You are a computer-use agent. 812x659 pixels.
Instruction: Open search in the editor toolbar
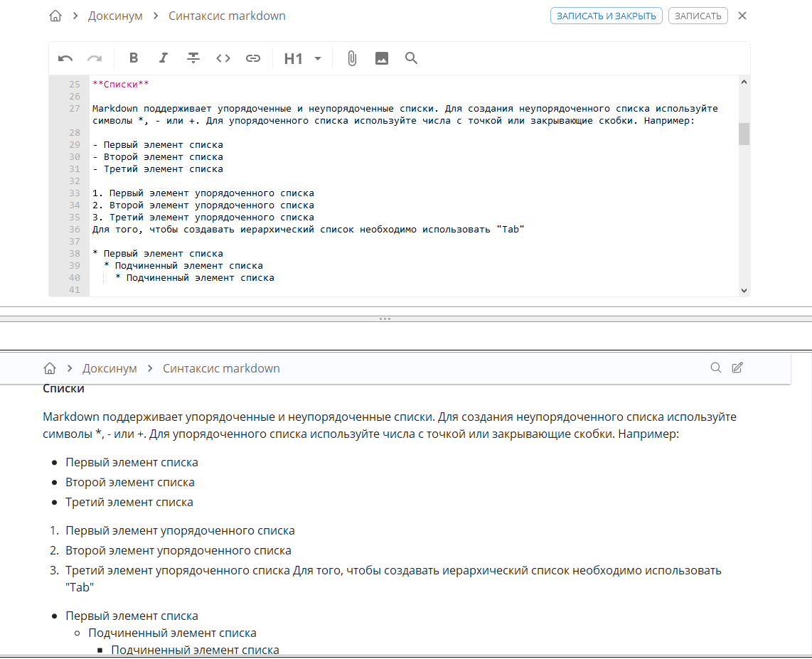tap(411, 58)
